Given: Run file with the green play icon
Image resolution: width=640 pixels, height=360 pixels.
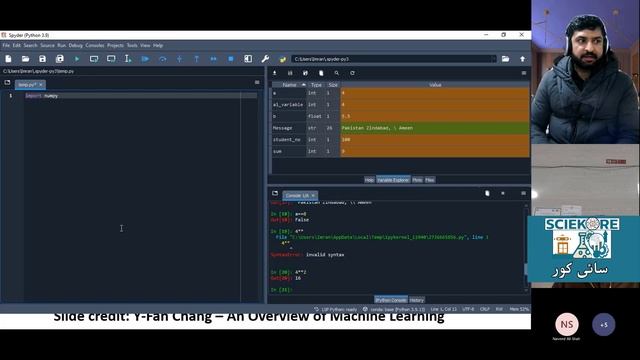Looking at the screenshot, I should pyautogui.click(x=77, y=59).
